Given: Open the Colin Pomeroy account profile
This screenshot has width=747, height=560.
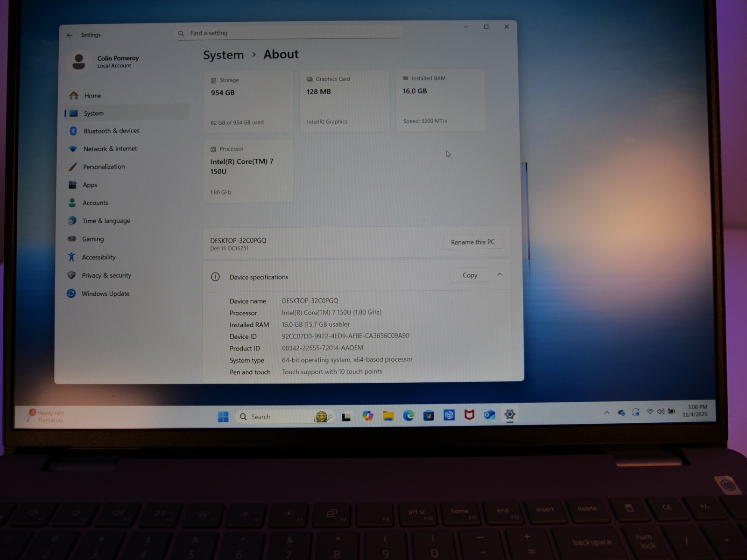Looking at the screenshot, I should pyautogui.click(x=105, y=62).
